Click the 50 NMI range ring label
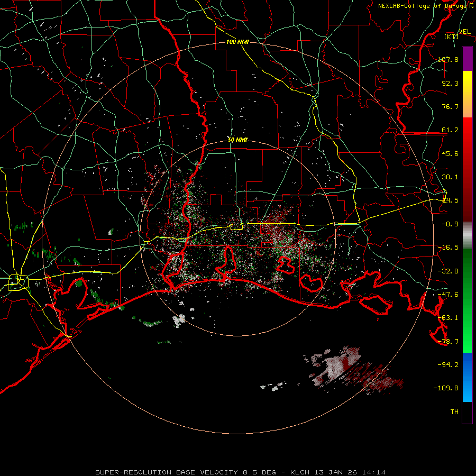Screen dimensions: 476x476 (x=237, y=140)
